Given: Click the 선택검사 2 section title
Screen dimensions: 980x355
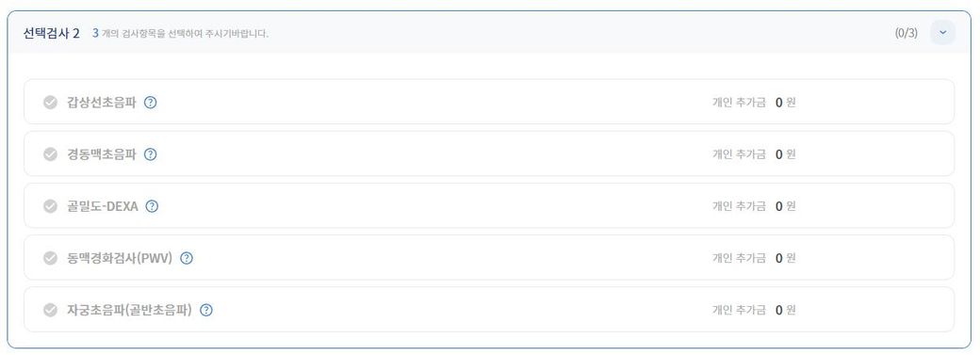Looking at the screenshot, I should (x=52, y=33).
